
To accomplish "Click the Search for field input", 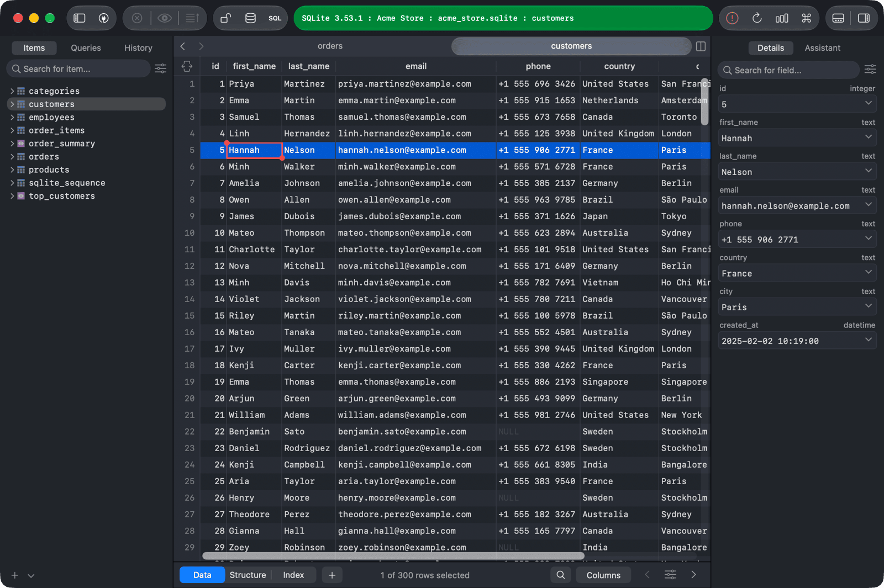I will pos(788,70).
